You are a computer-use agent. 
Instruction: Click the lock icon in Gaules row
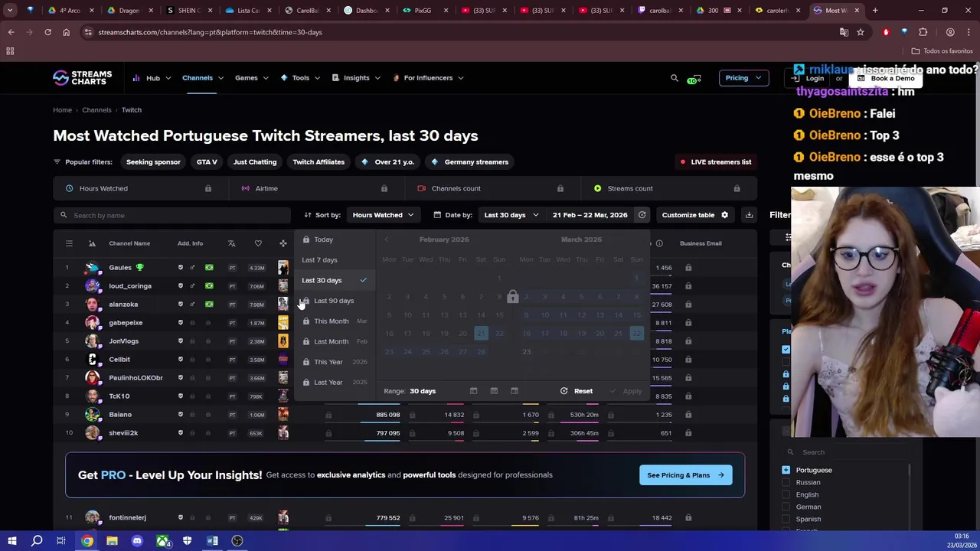pyautogui.click(x=688, y=268)
